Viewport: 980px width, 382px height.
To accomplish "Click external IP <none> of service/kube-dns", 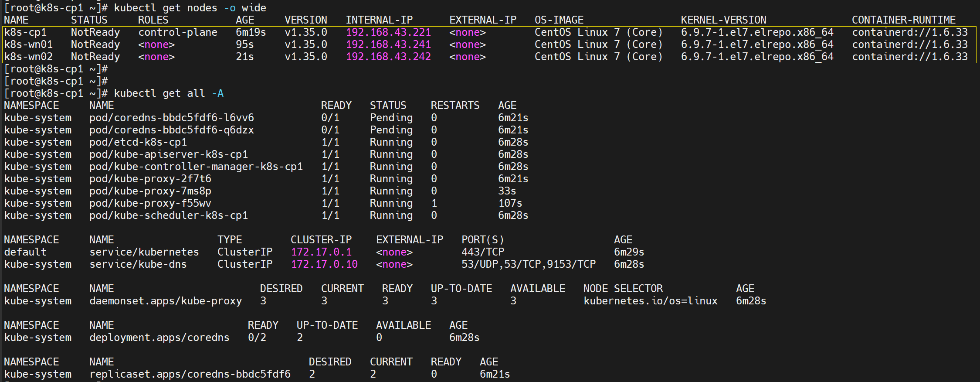I will tap(394, 264).
